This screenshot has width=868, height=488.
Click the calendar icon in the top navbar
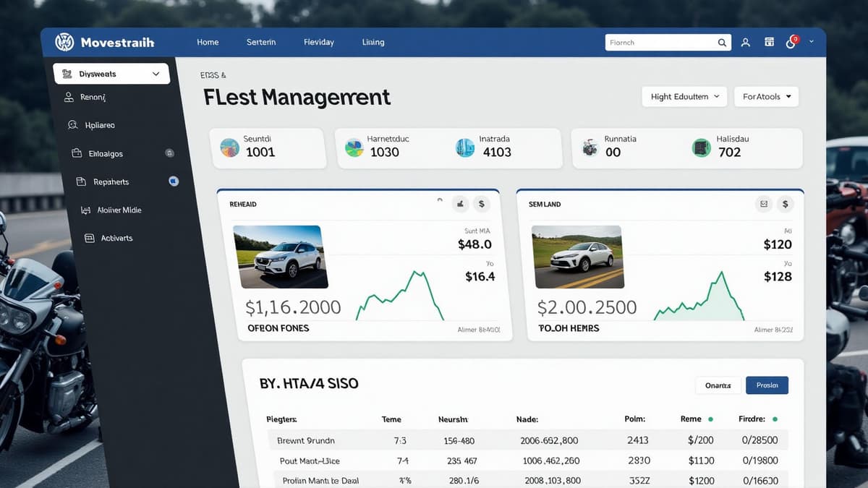(768, 42)
